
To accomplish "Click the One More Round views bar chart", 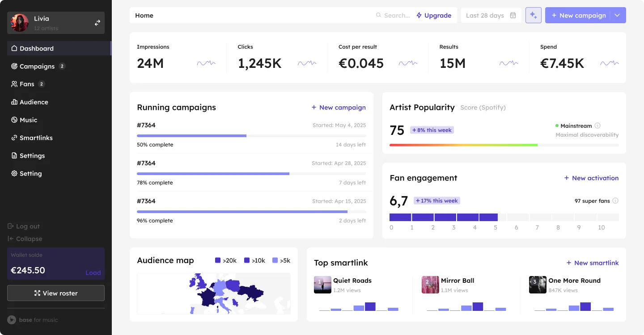I will coord(574,306).
